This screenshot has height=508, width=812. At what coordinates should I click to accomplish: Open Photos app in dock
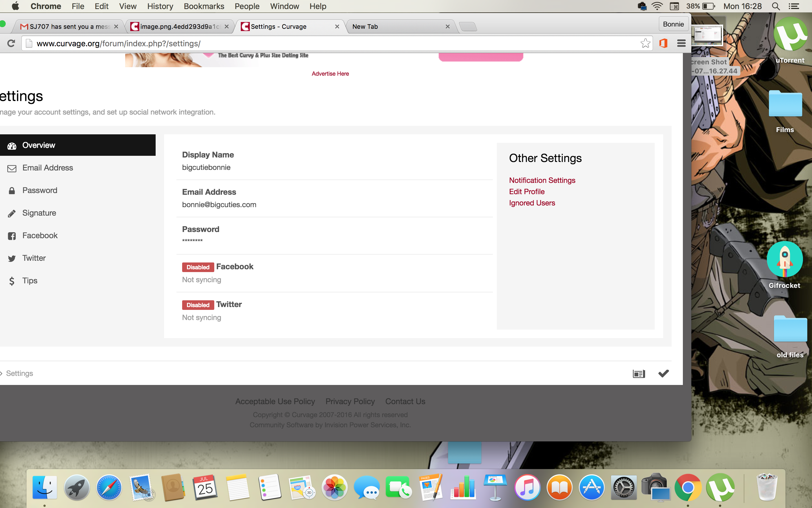coord(334,487)
